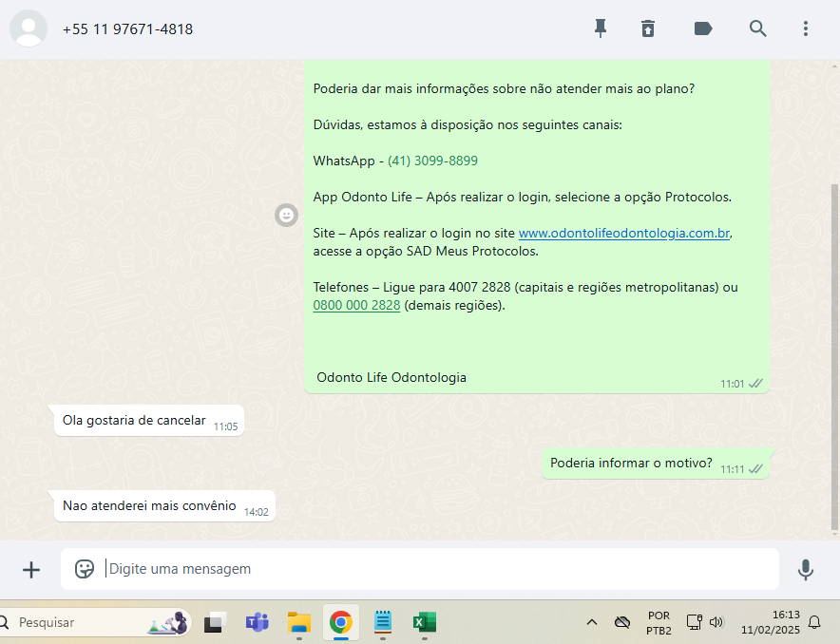
Task: Search messages with the magnifier icon
Action: coord(757,28)
